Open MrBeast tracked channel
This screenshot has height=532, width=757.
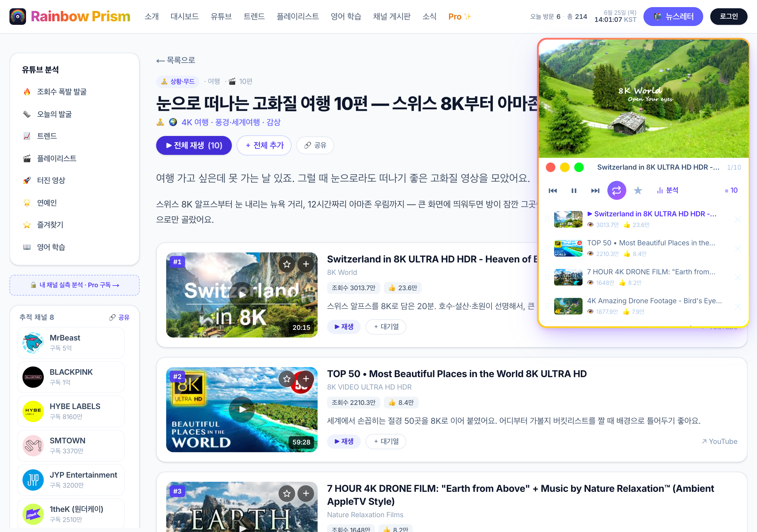point(71,343)
